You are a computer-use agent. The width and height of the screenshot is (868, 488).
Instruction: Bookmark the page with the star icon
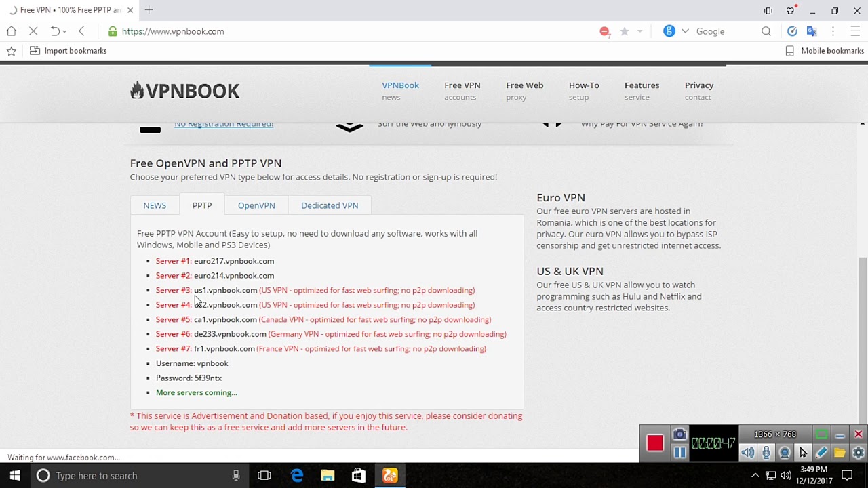[x=624, y=31]
